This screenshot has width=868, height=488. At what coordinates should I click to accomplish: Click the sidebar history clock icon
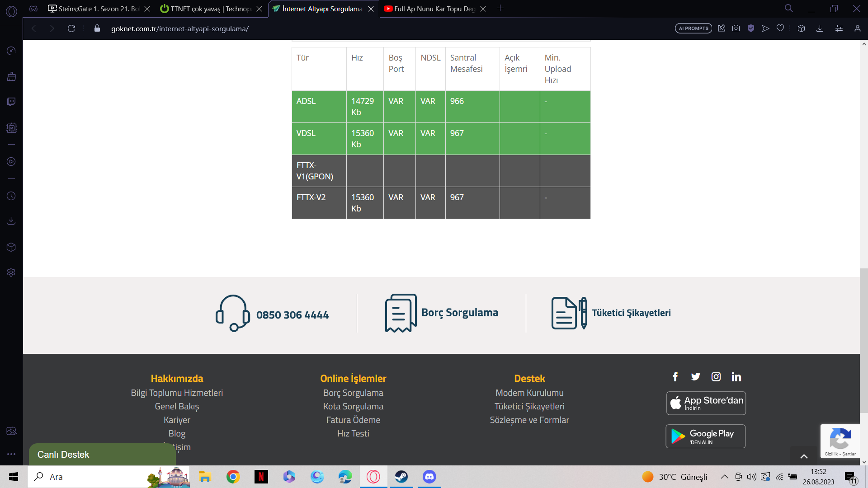point(11,196)
